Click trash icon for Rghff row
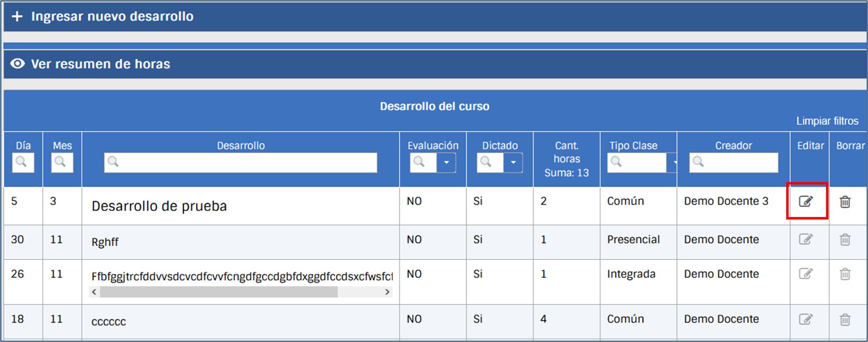868x342 pixels. point(845,240)
